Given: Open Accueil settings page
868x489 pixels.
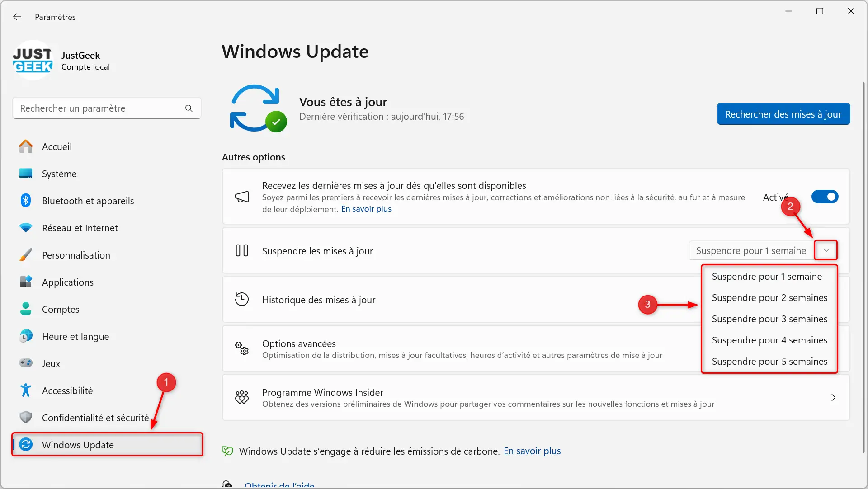Looking at the screenshot, I should point(107,146).
